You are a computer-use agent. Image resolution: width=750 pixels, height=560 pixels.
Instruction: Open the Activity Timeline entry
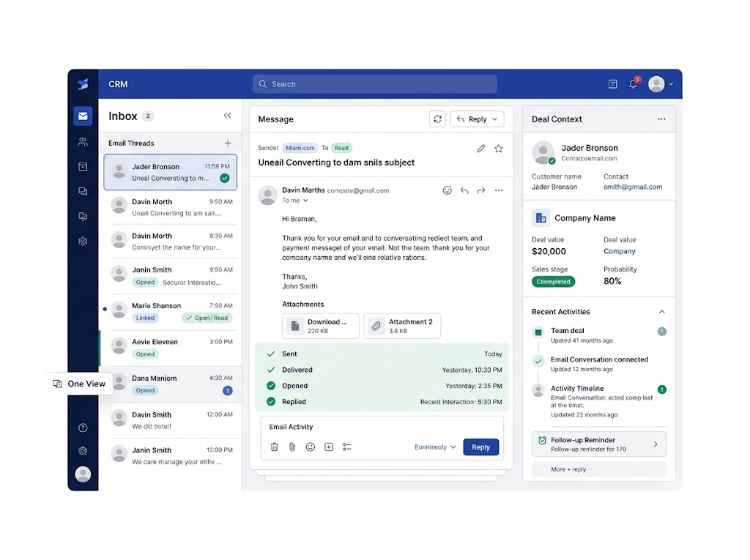599,401
